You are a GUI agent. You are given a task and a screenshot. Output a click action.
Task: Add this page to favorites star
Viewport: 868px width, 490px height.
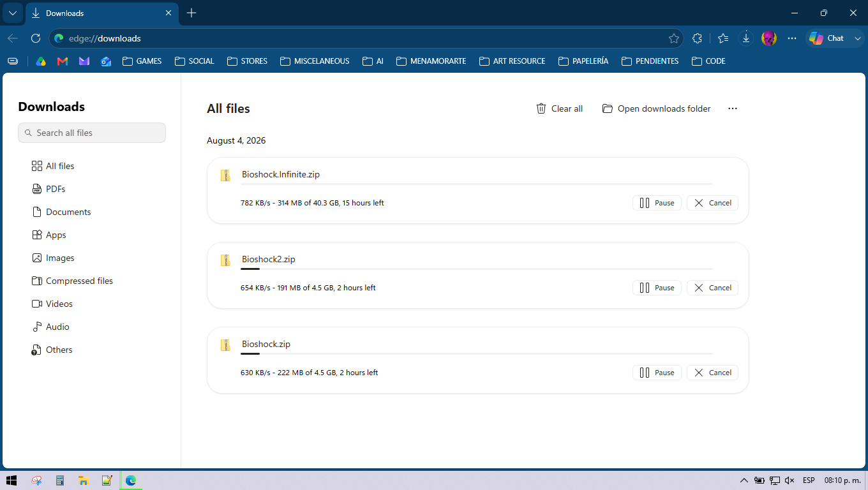coord(673,38)
